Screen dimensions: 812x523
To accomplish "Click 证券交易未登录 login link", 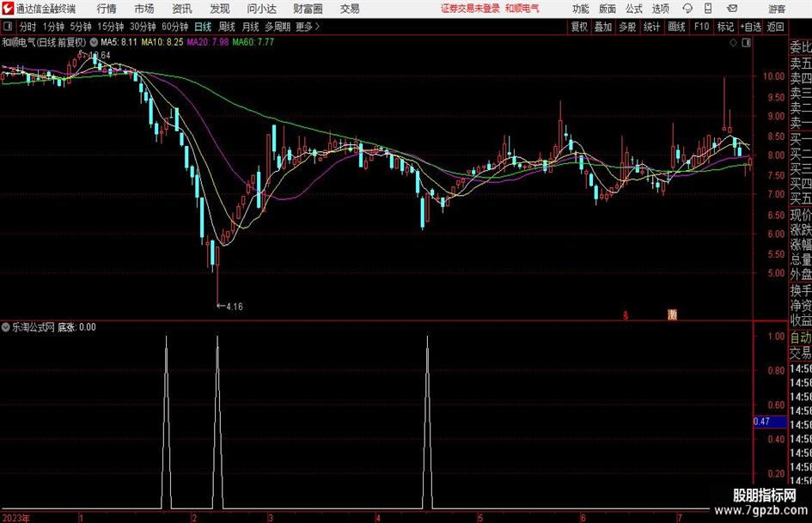I will [471, 9].
